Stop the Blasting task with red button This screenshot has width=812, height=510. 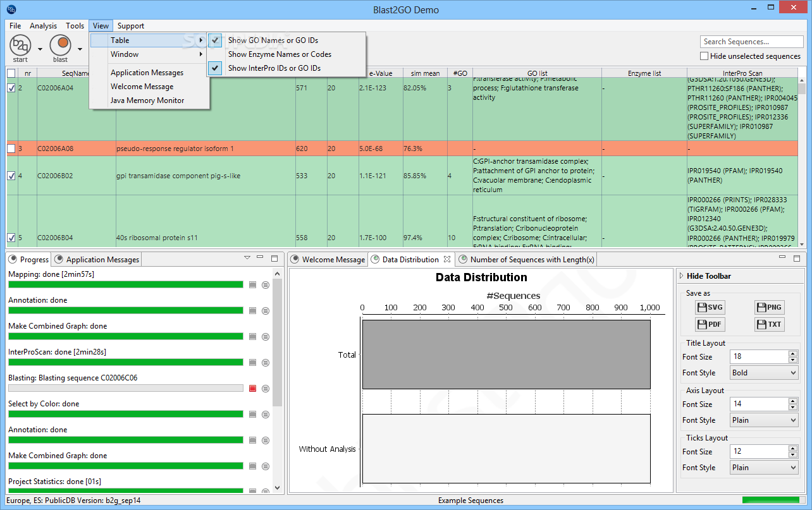point(253,388)
